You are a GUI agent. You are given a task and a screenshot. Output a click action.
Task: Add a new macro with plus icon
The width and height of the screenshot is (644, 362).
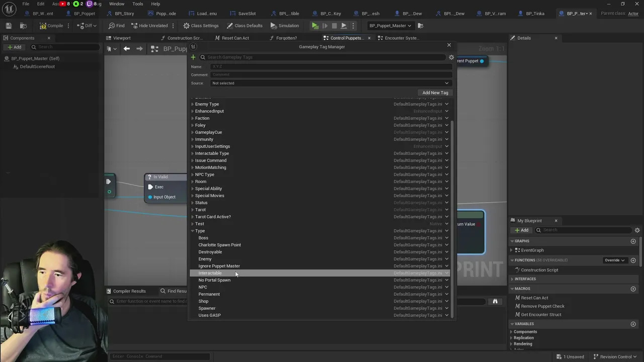[633, 289]
